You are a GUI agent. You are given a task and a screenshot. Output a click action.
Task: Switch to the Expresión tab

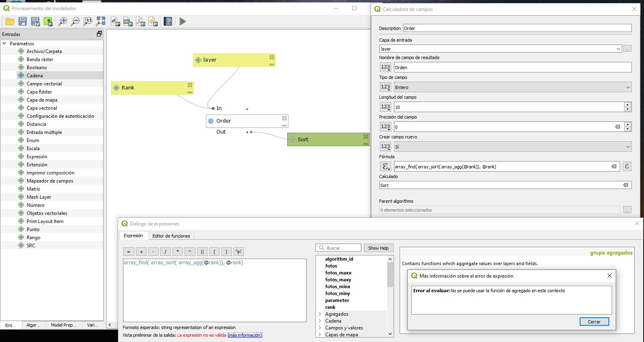(133, 236)
